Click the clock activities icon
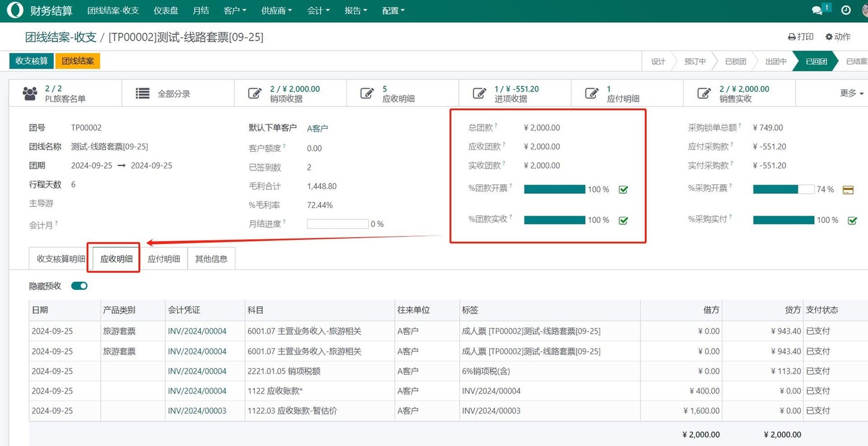868x446 pixels. pos(846,11)
